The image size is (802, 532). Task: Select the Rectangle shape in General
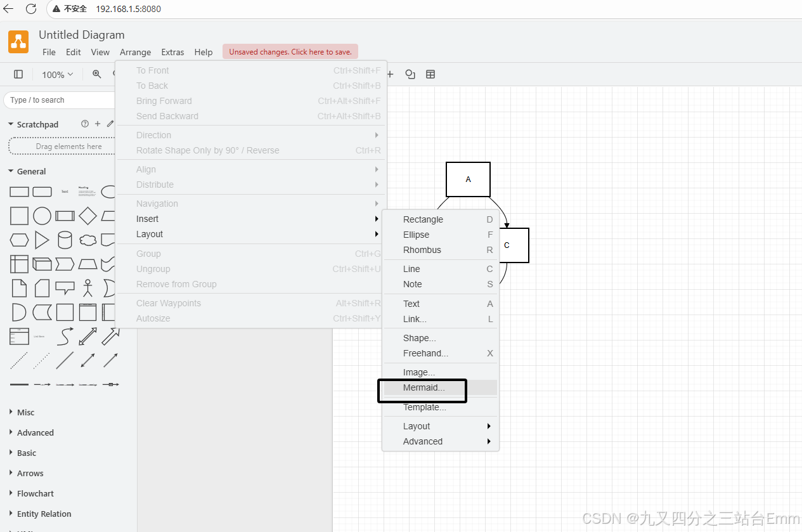(20, 191)
